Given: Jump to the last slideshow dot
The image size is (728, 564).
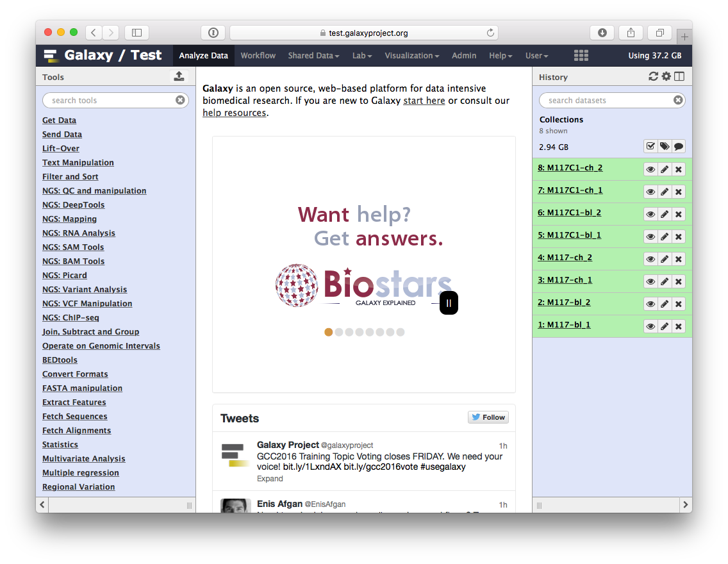Looking at the screenshot, I should pyautogui.click(x=401, y=333).
